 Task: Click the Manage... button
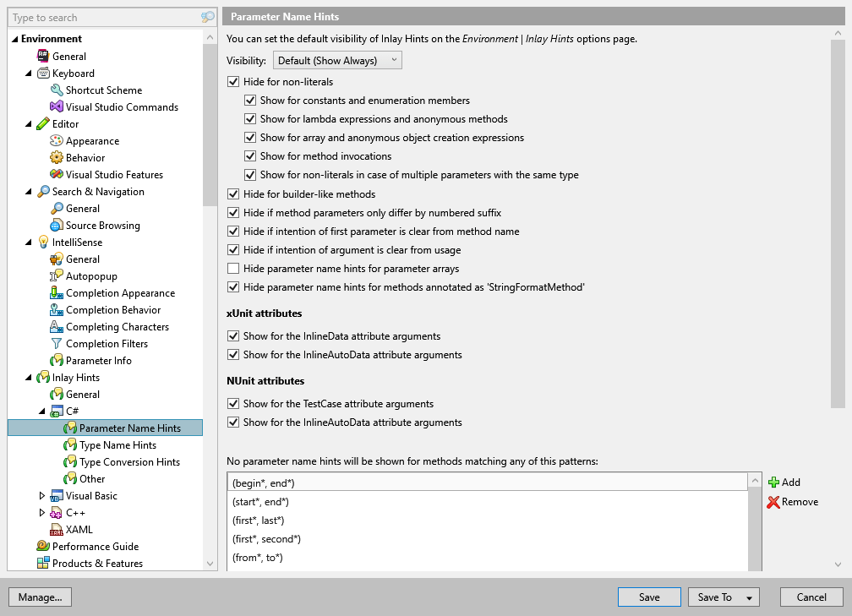coord(41,597)
